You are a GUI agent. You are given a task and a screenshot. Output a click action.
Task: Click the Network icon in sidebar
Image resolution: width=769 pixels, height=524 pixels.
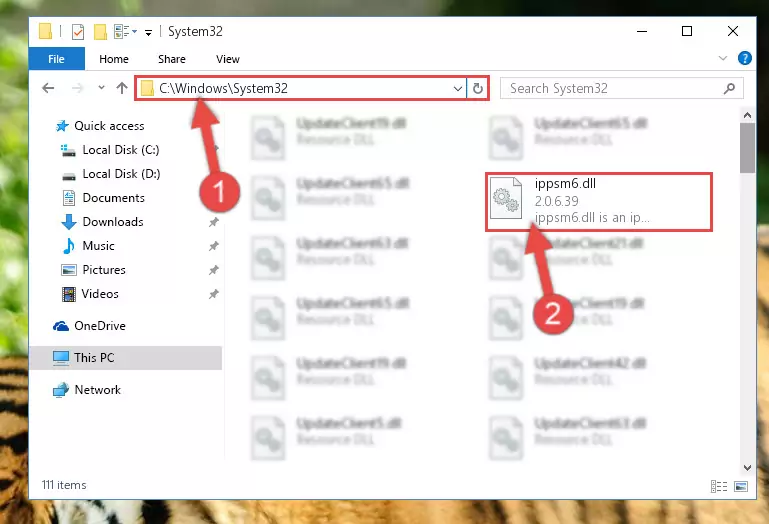(x=61, y=390)
